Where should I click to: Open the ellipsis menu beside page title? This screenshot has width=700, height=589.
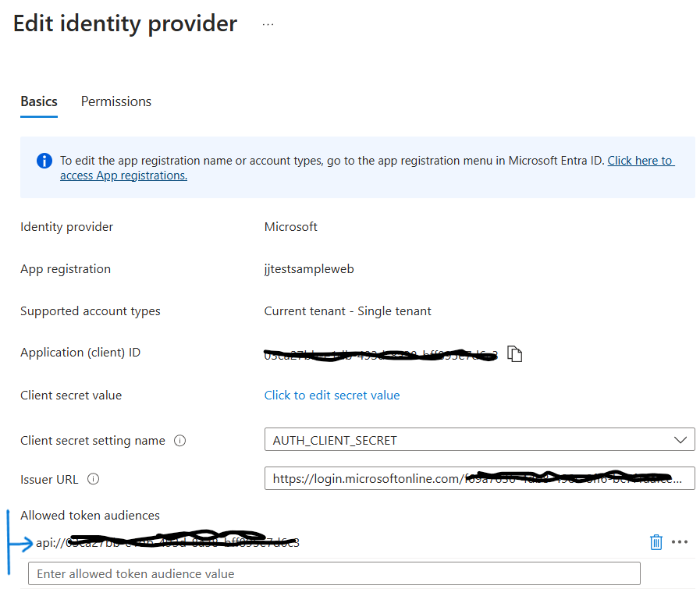click(x=268, y=24)
